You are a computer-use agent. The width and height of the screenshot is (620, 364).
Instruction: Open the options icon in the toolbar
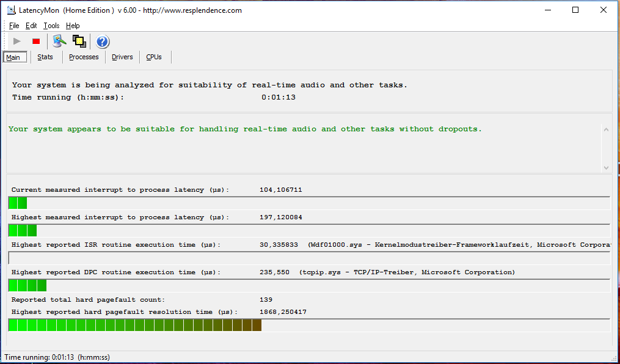point(59,41)
